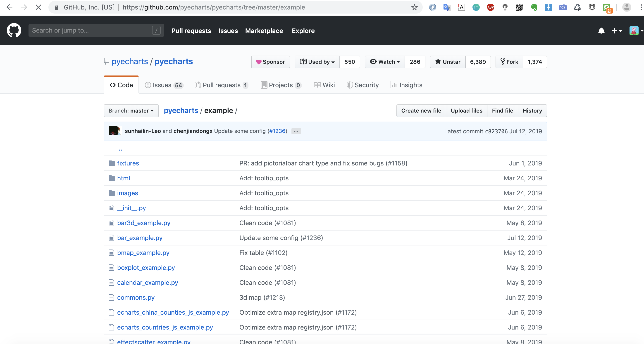Switch to the Issues tab
The image size is (644, 344).
pos(164,85)
